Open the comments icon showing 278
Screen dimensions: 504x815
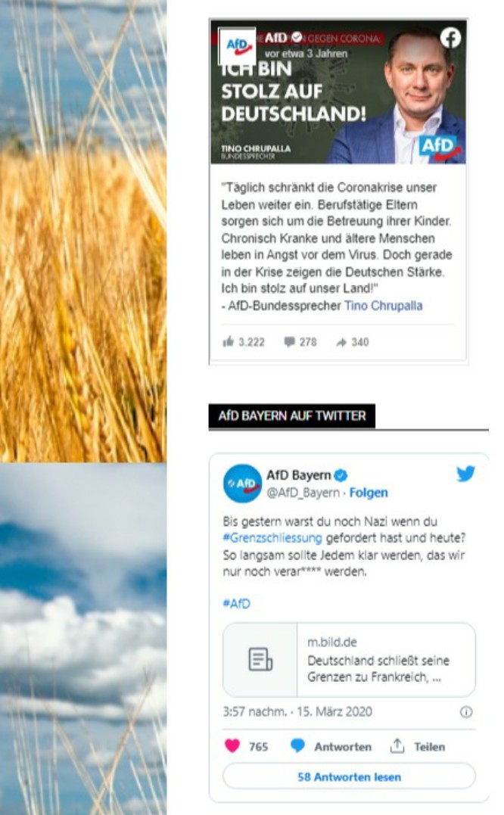(x=289, y=342)
